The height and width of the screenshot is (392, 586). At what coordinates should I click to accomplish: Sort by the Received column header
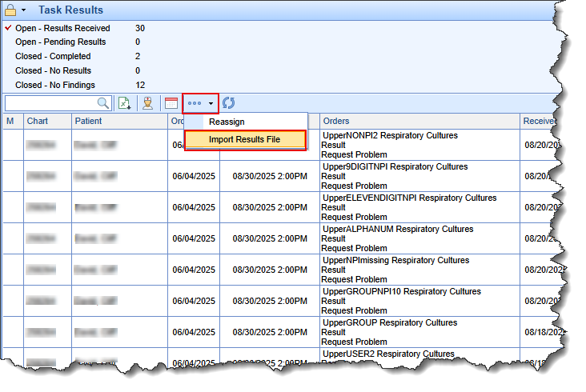coord(539,121)
